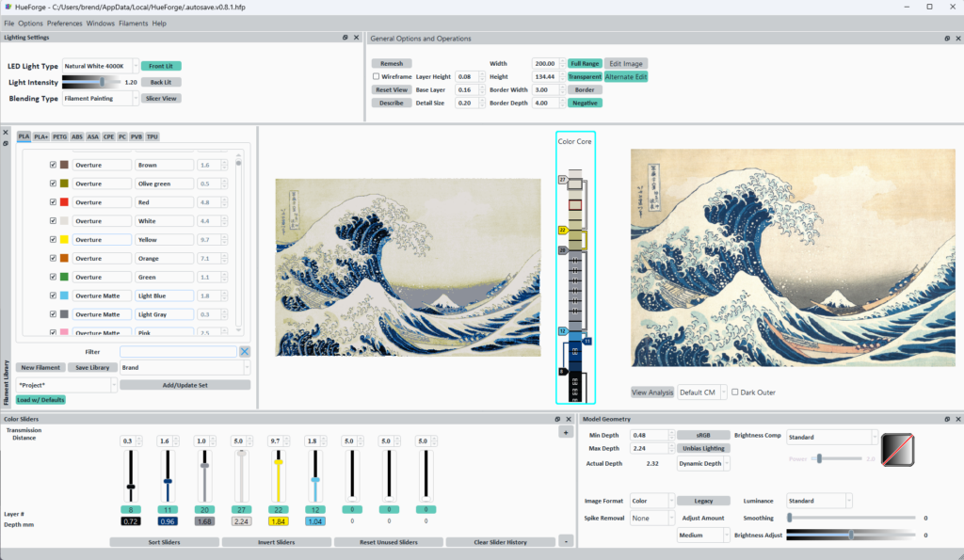Close the Color Sliders panel
Viewport: 964px width, 560px height.
(568, 419)
